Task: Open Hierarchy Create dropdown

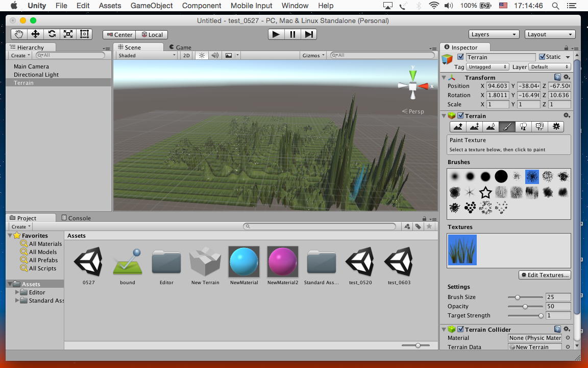Action: click(x=20, y=55)
